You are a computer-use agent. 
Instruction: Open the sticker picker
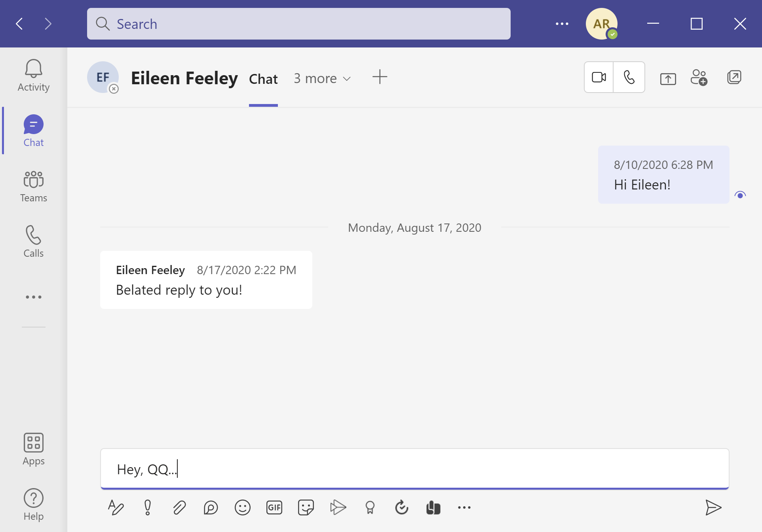(x=306, y=507)
